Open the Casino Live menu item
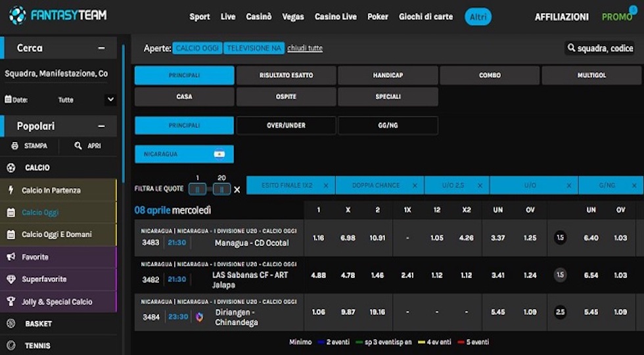 (x=336, y=16)
